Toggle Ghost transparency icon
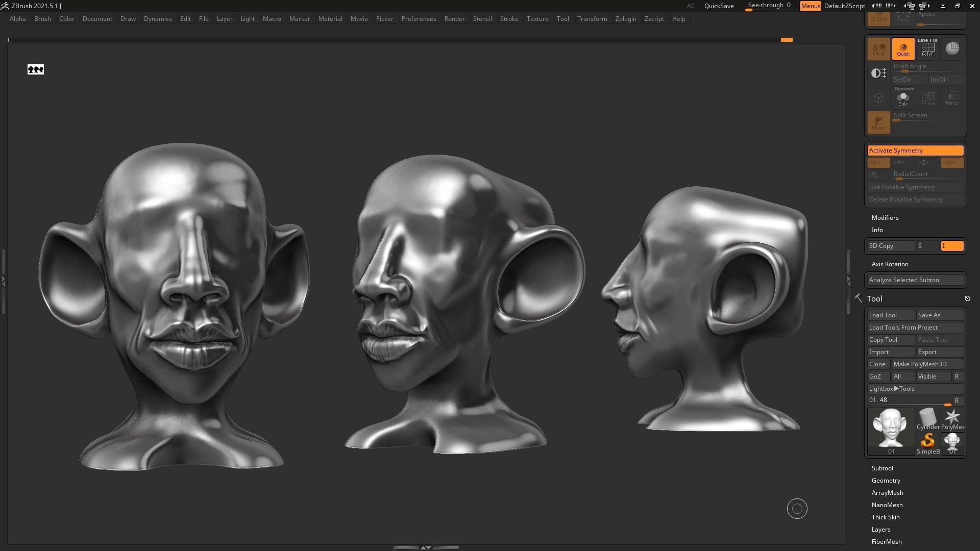980x551 pixels. pos(878,122)
